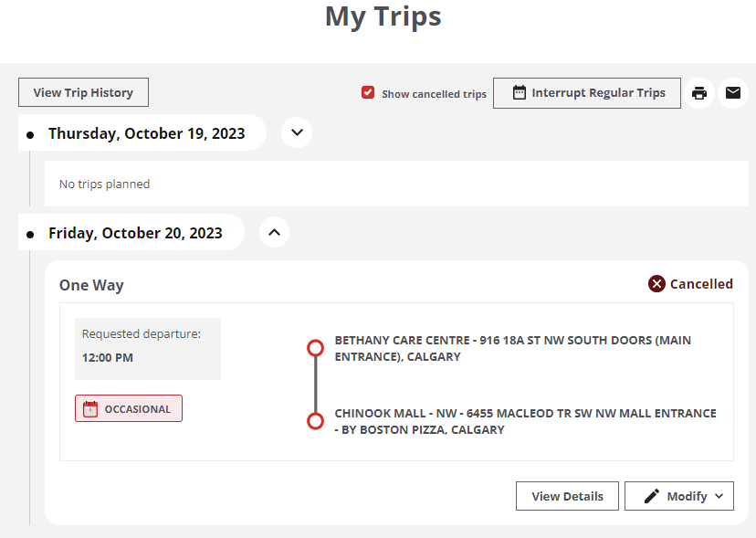
Task: Click the destination circle marker for Chinook Mall
Action: pos(315,421)
